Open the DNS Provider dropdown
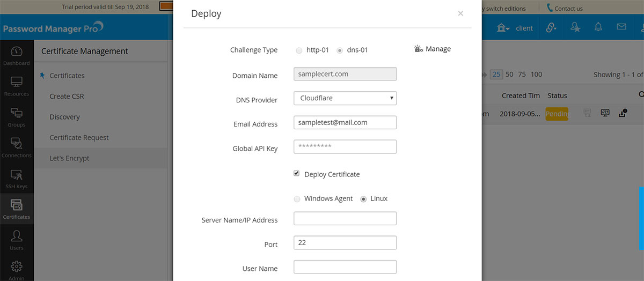644x281 pixels. click(345, 98)
